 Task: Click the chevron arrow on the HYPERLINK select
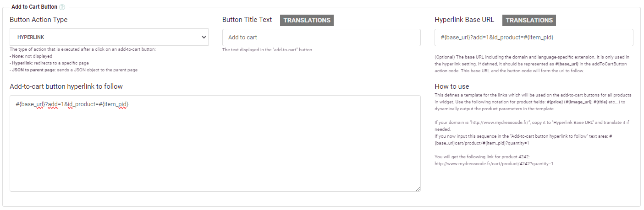pos(204,37)
